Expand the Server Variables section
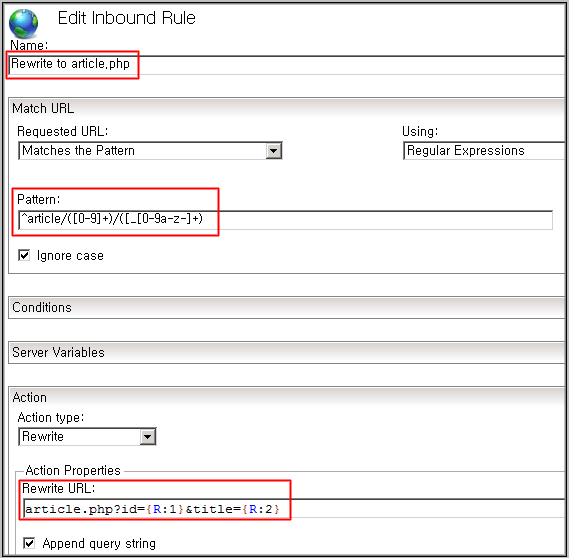This screenshot has width=569, height=558. [x=287, y=353]
